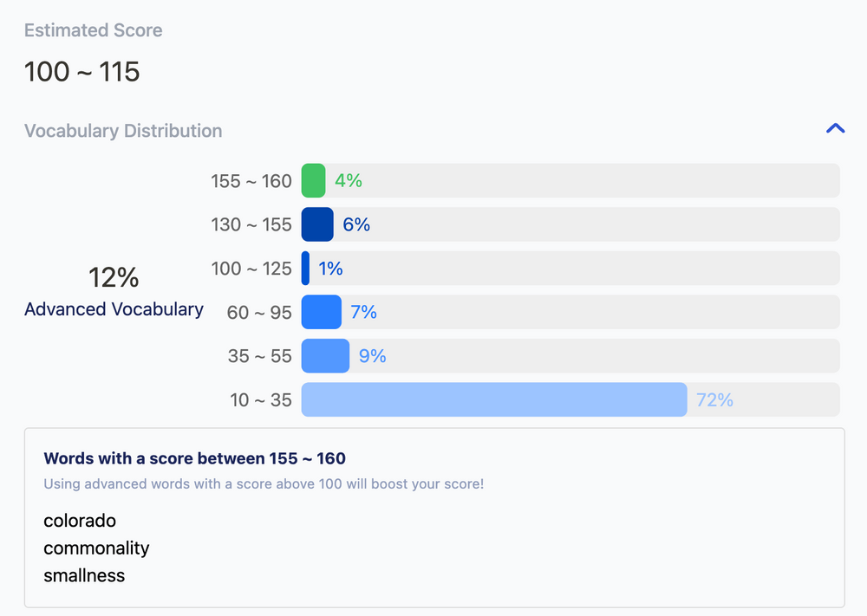Click the 35 ~ 55 score bar
867x616 pixels.
[x=325, y=356]
